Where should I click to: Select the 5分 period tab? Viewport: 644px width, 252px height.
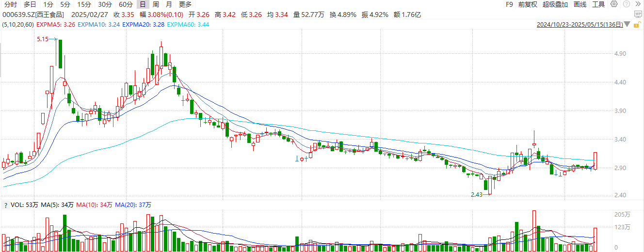click(x=65, y=4)
